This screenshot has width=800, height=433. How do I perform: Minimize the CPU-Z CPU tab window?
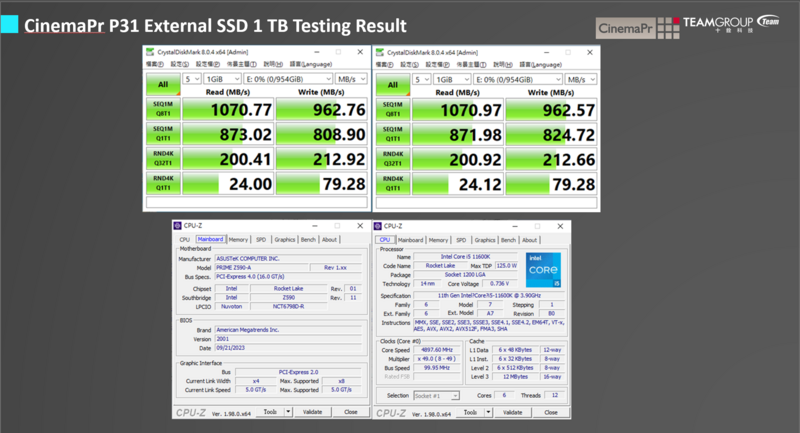coord(515,226)
